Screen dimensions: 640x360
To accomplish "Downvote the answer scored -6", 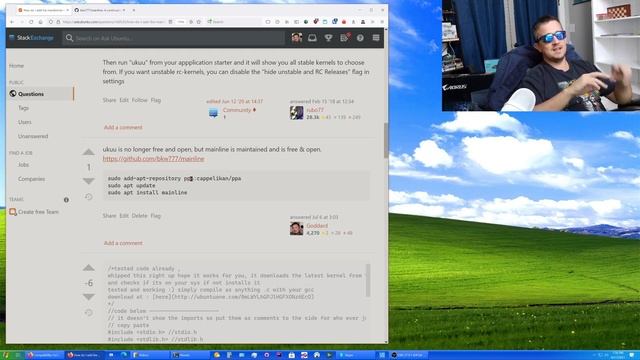I will [89, 297].
